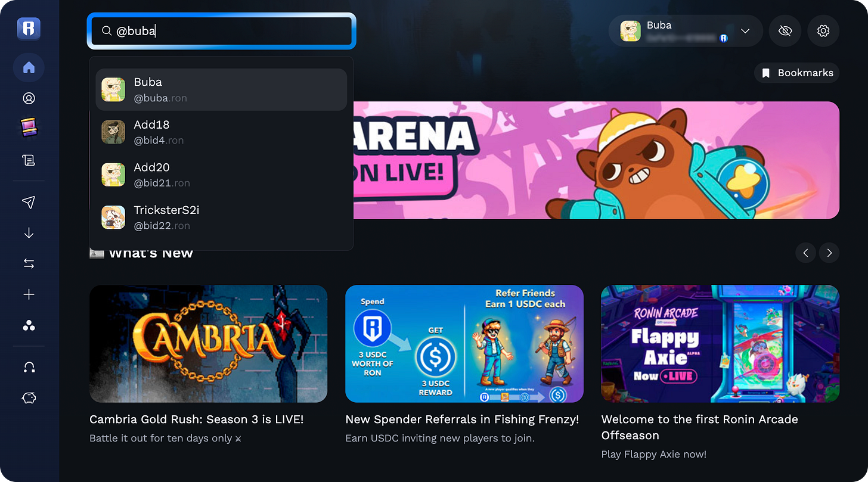This screenshot has width=868, height=482.
Task: Click the Ronin logo in sidebar
Action: pyautogui.click(x=29, y=28)
